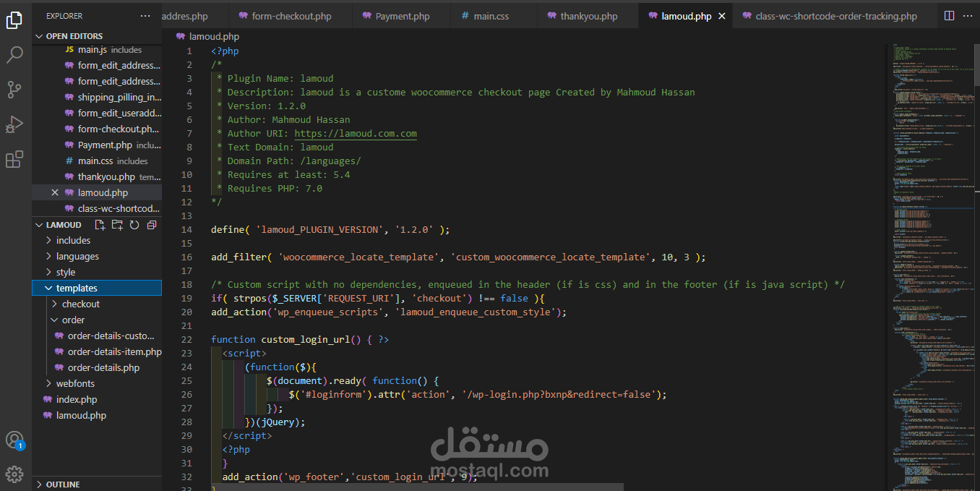
Task: Open the Manage gear menu
Action: 14,474
